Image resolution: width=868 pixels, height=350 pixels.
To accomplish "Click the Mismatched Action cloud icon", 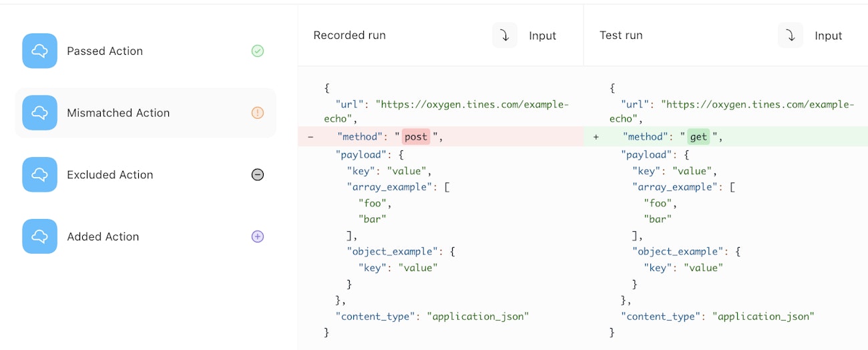I will 39,113.
